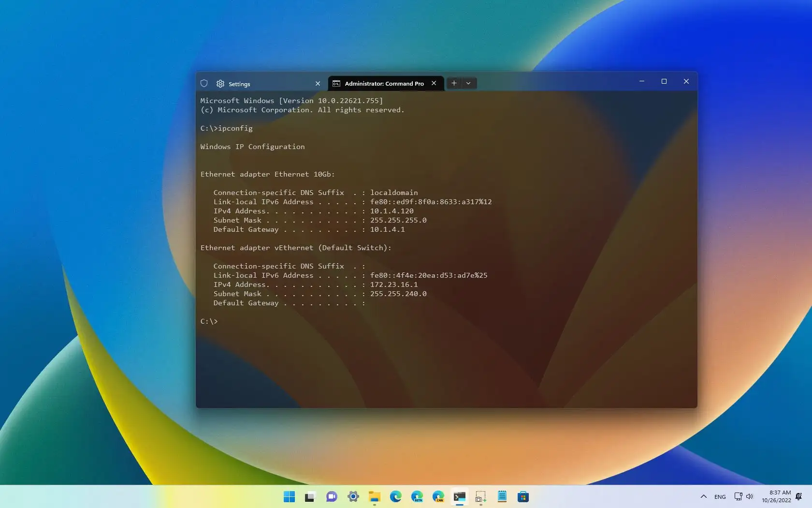Switch to the Settings tab
This screenshot has width=812, height=508.
tap(240, 84)
